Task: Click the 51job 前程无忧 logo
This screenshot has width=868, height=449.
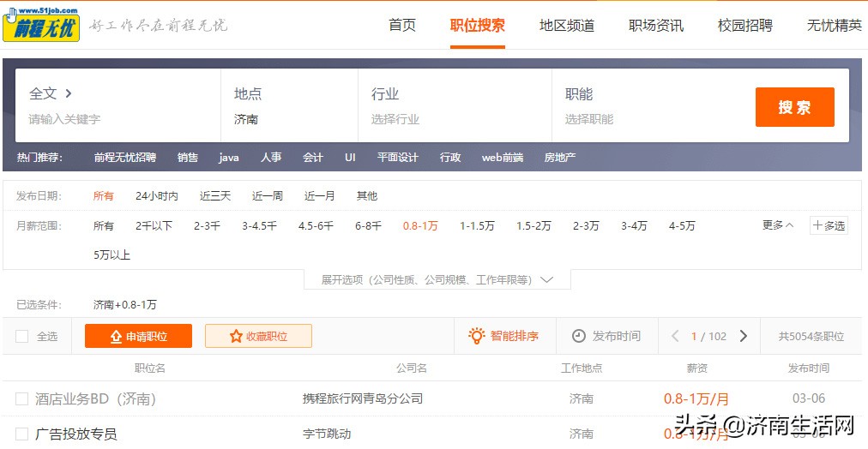Action: pyautogui.click(x=41, y=24)
